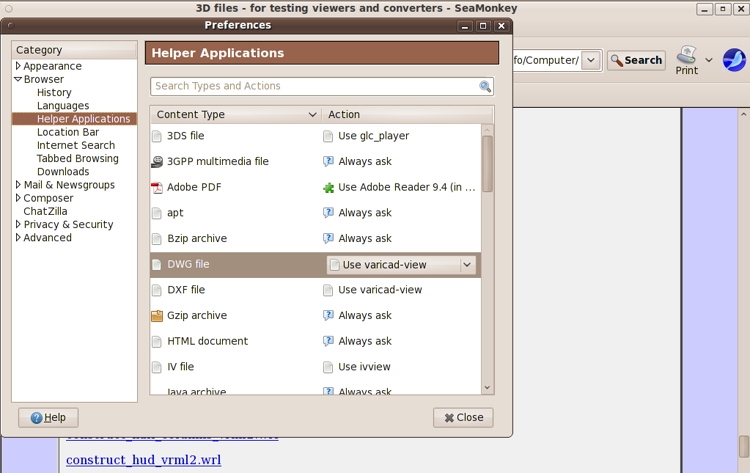Viewport: 750px width, 473px height.
Task: Click the Gzip archive package icon
Action: (x=157, y=316)
